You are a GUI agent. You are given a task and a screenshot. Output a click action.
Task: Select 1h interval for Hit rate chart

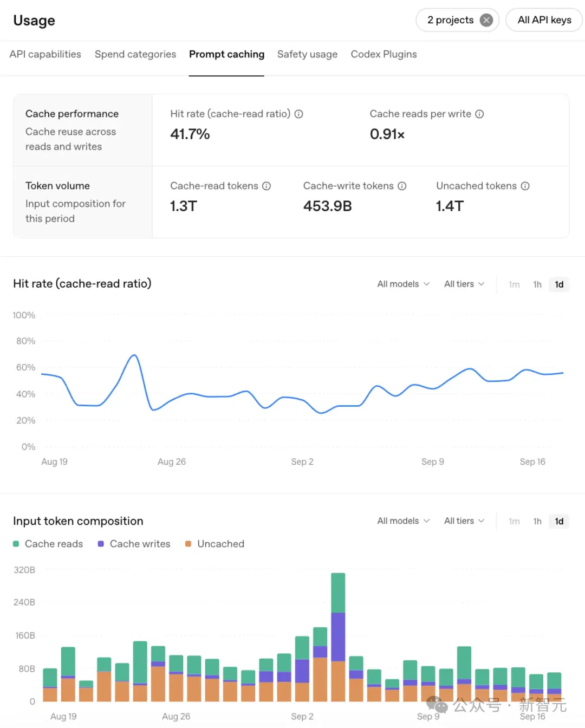coord(537,284)
